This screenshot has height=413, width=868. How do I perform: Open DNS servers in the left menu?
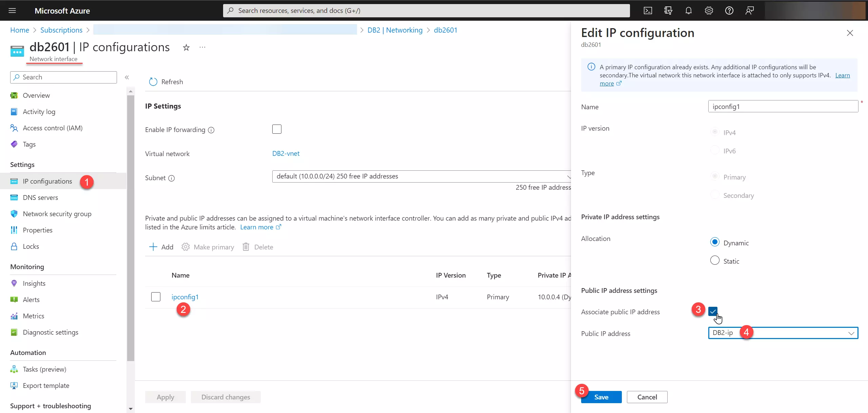pos(40,198)
